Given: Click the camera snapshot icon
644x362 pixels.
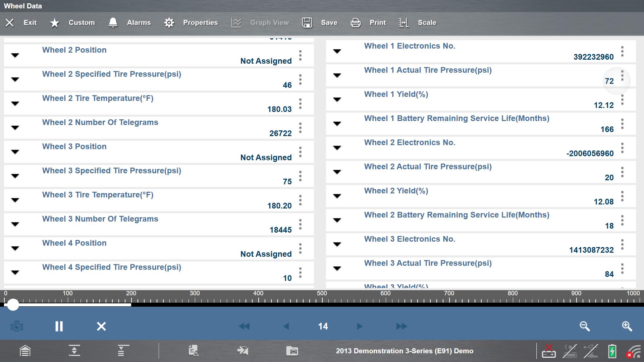Looking at the screenshot, I should (17, 326).
